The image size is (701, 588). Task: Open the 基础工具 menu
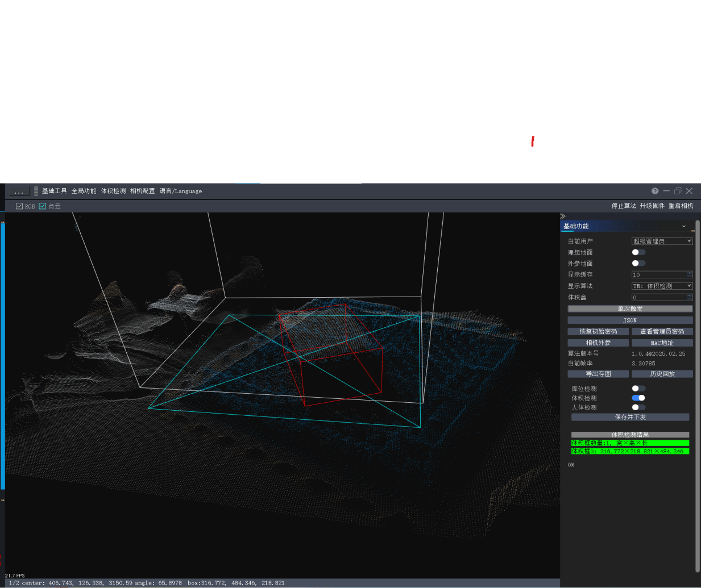pos(54,191)
